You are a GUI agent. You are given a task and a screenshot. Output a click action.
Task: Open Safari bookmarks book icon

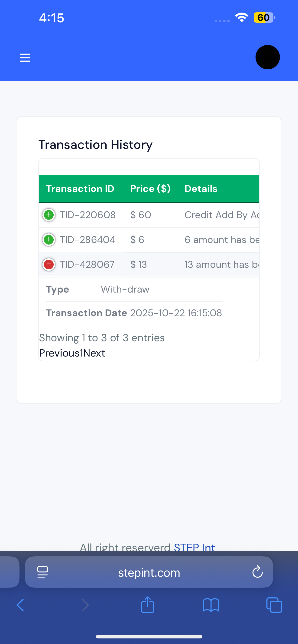(x=211, y=605)
